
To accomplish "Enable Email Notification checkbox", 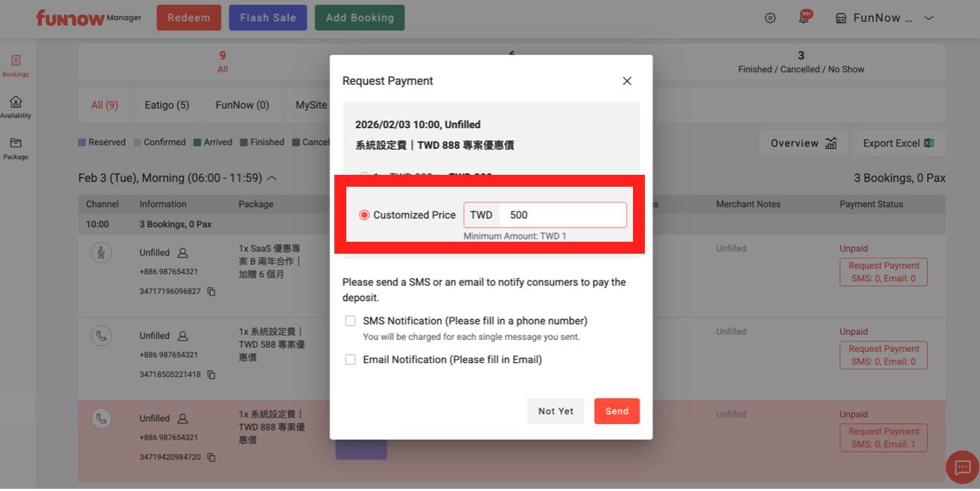I will (350, 360).
